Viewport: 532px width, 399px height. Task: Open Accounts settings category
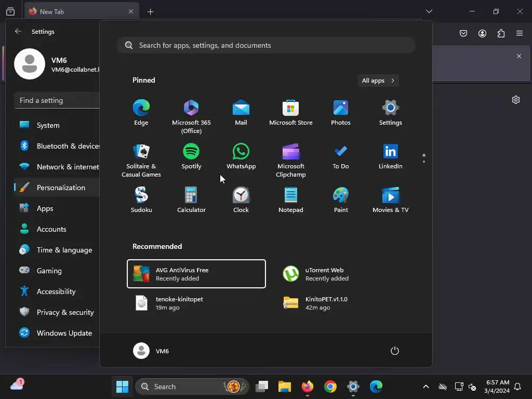[x=57, y=229]
